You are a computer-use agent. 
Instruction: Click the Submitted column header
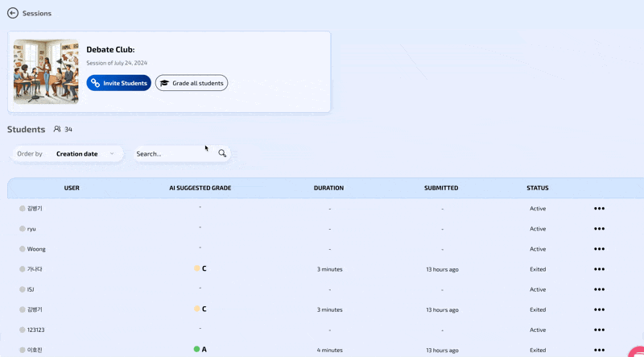[441, 188]
